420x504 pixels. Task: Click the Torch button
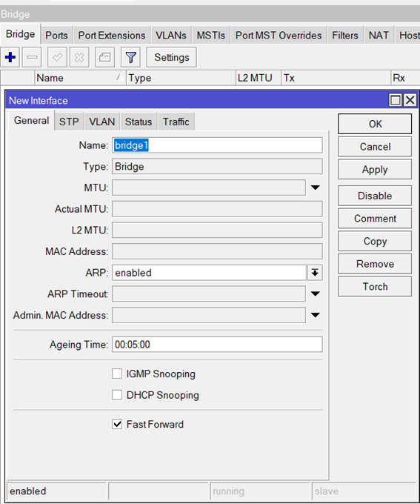375,286
